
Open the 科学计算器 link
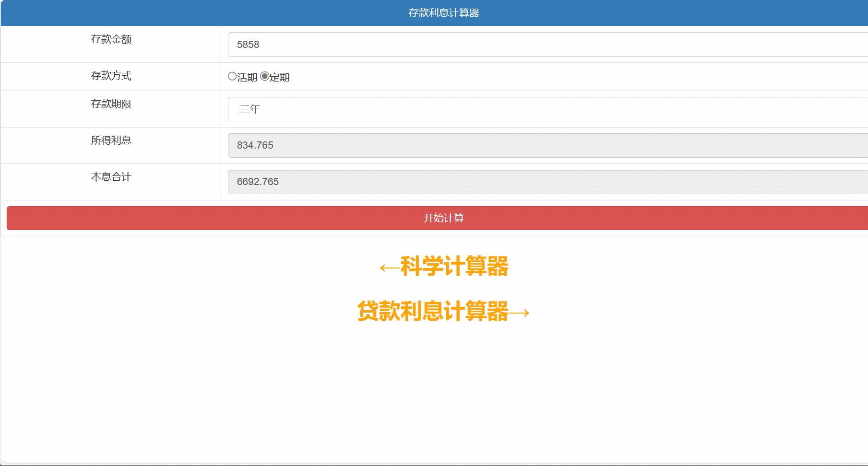[453, 267]
